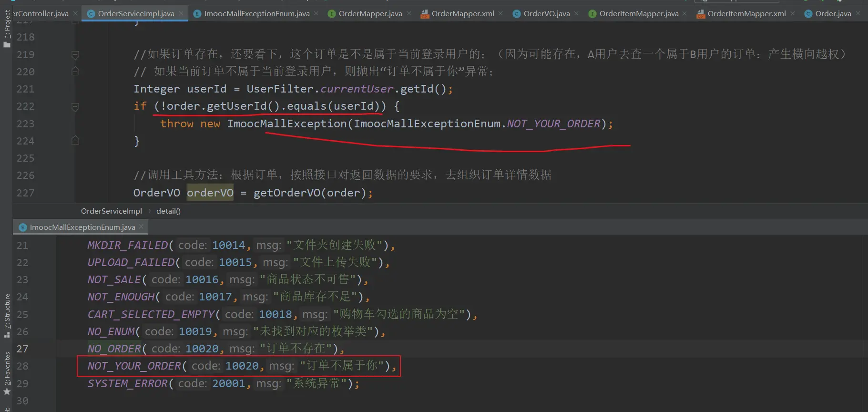Open the OrderItemMapper.xml tab

point(746,13)
